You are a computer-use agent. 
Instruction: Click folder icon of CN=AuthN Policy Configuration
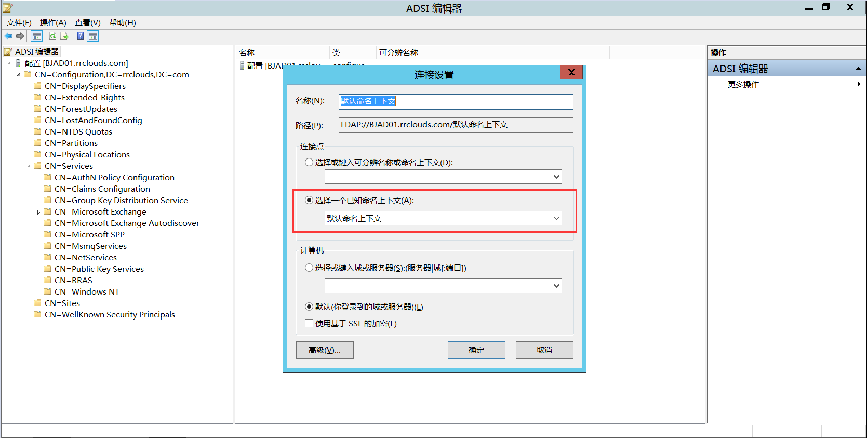[47, 177]
